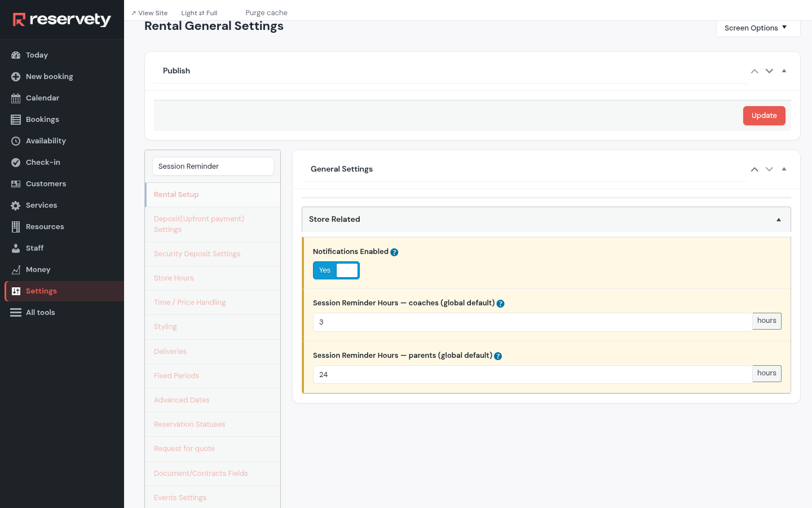Click the New booking plus icon
Viewport: 812px width, 508px height.
(x=16, y=77)
